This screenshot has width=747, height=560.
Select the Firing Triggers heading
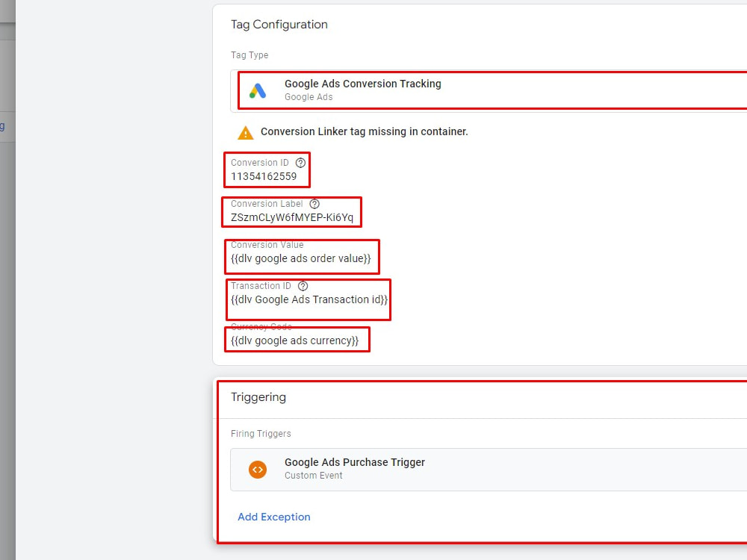(262, 433)
